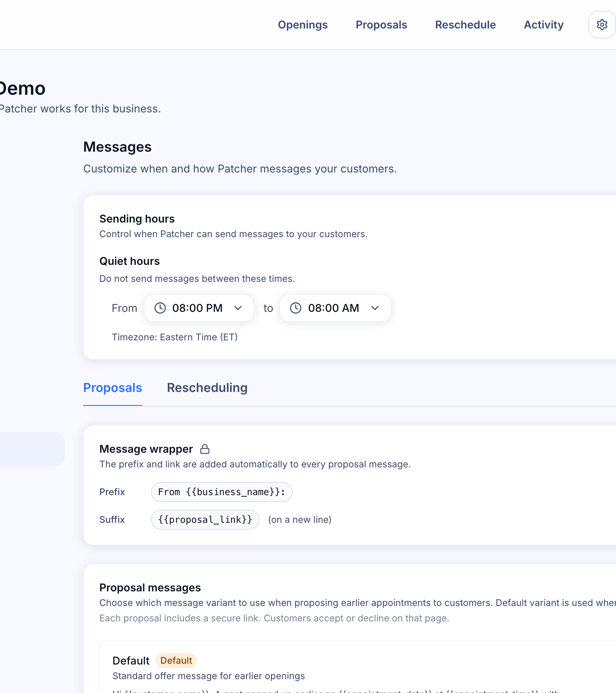
Task: Open settings via the gear icon
Action: 602,25
